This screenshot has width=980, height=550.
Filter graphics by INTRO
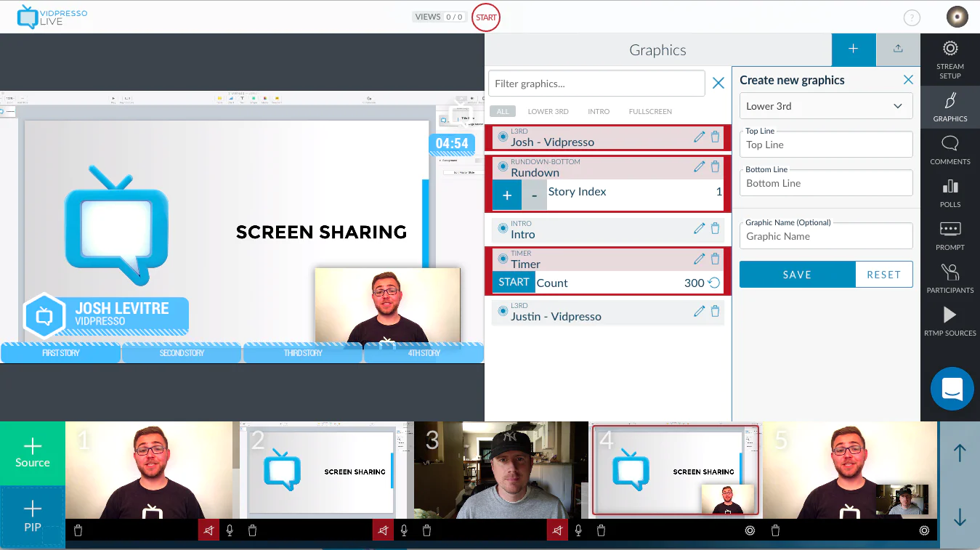[x=599, y=111]
